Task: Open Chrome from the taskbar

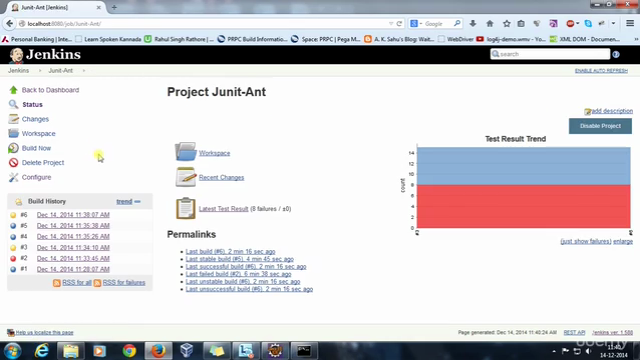Action: click(129, 351)
